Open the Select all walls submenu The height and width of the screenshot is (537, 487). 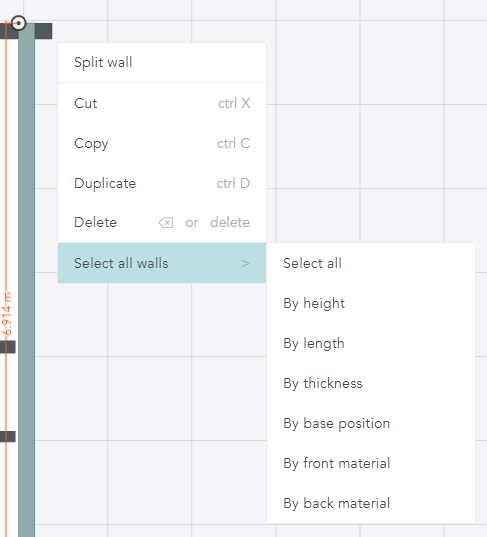pos(162,263)
